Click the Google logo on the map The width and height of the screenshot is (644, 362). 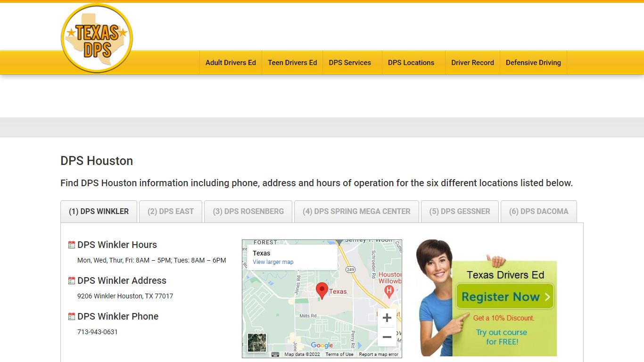(322, 346)
